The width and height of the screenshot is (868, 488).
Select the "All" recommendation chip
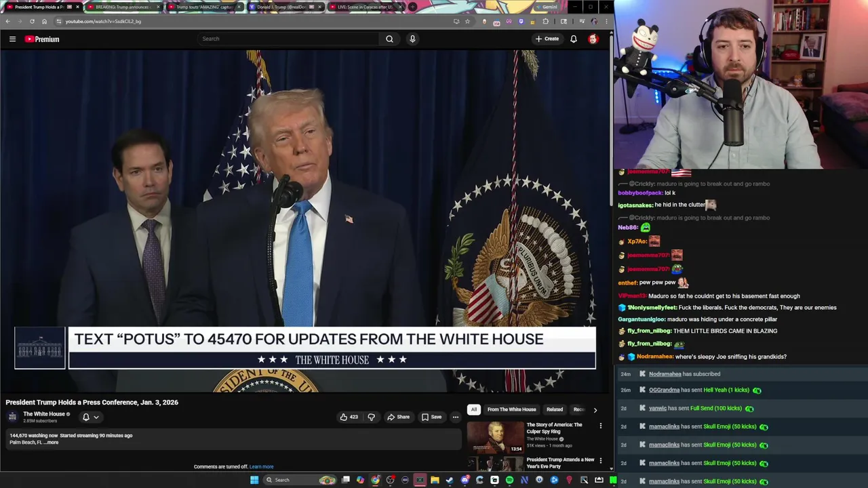click(x=474, y=409)
